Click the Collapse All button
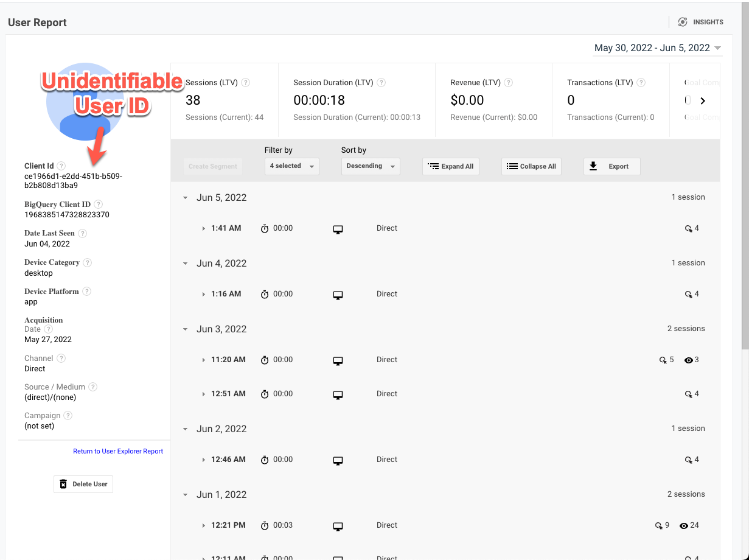The image size is (749, 560). [531, 166]
